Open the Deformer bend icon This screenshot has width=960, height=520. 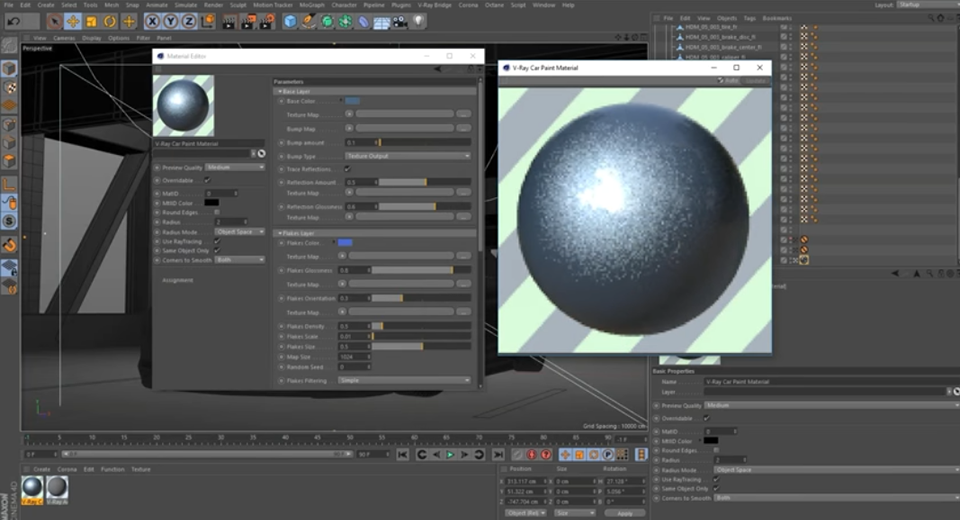point(364,22)
